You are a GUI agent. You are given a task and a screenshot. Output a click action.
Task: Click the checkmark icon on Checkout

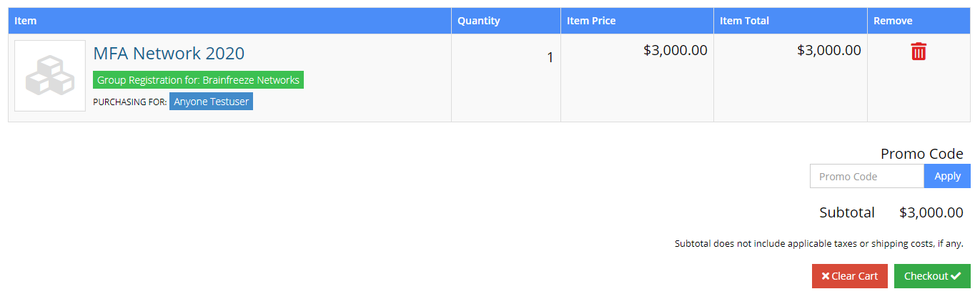[956, 276]
